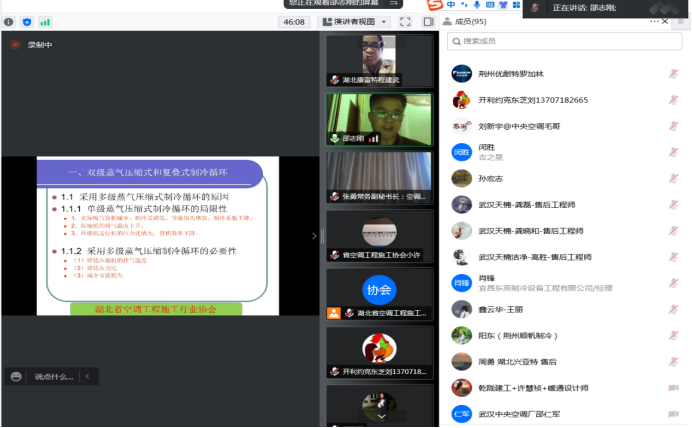This screenshot has height=428, width=692.
Task: Select member 孙宏志
Action: coord(564,178)
